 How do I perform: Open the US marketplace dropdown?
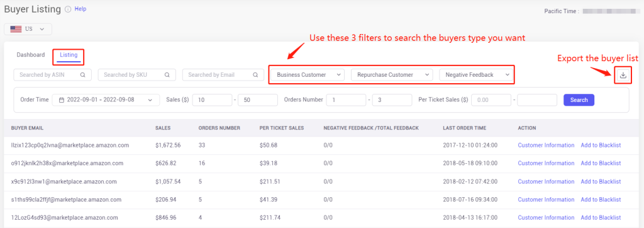(x=28, y=29)
